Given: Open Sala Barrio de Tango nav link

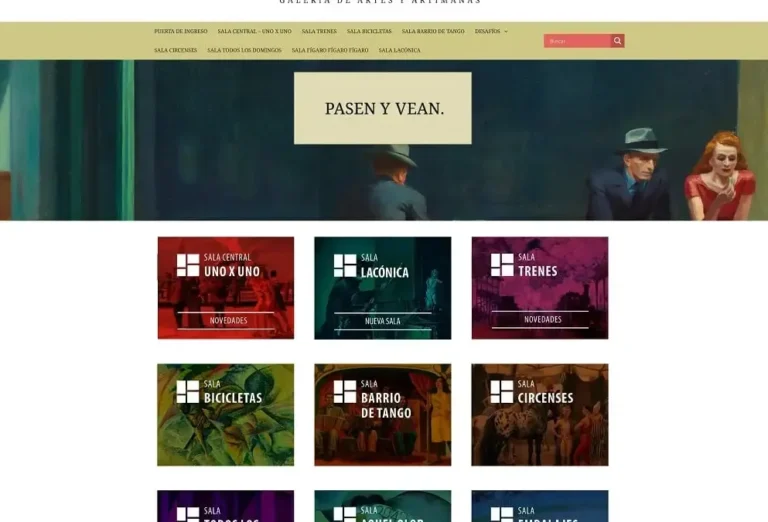Looking at the screenshot, I should click(x=433, y=31).
